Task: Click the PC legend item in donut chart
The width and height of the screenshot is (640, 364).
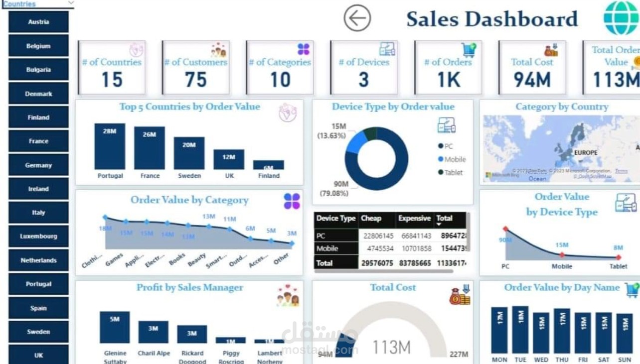Action: 445,146
